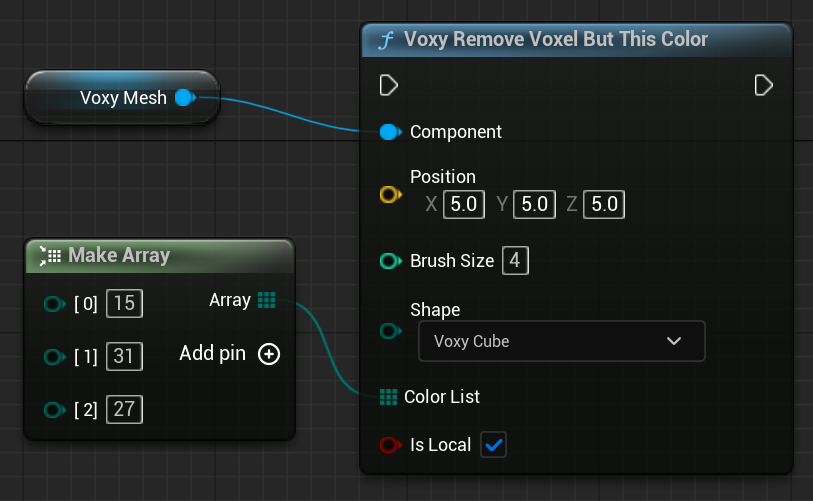Open the Shape dropdown showing Voxy Cube
The width and height of the screenshot is (813, 501).
pos(561,341)
